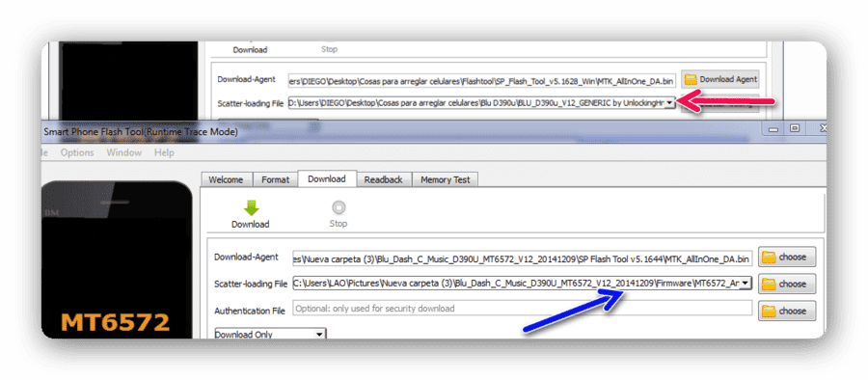Click choose button for Authentication File
868x380 pixels.
[x=787, y=311]
